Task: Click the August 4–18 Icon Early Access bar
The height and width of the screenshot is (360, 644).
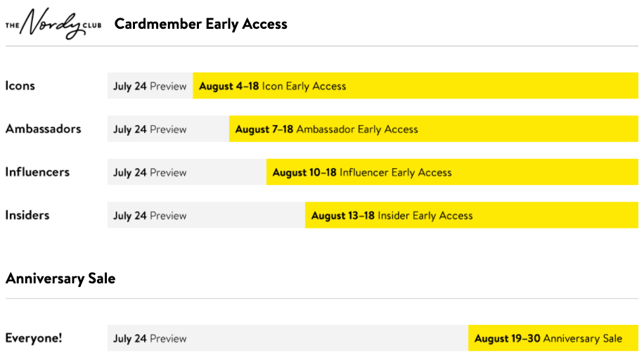Action: 416,86
